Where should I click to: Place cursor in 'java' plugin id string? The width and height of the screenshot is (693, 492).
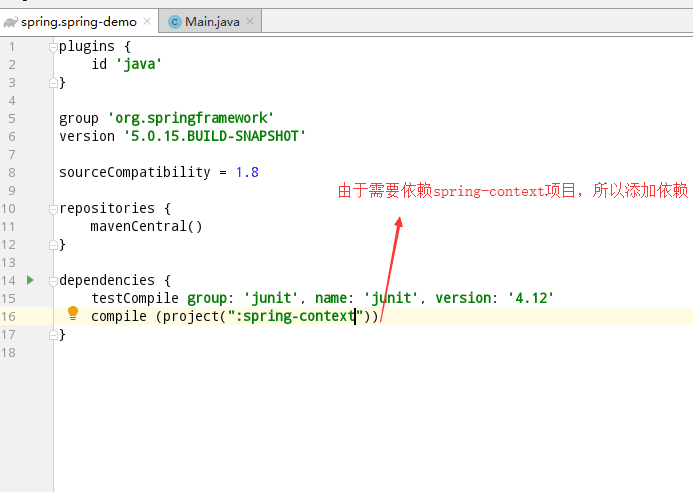[x=139, y=64]
